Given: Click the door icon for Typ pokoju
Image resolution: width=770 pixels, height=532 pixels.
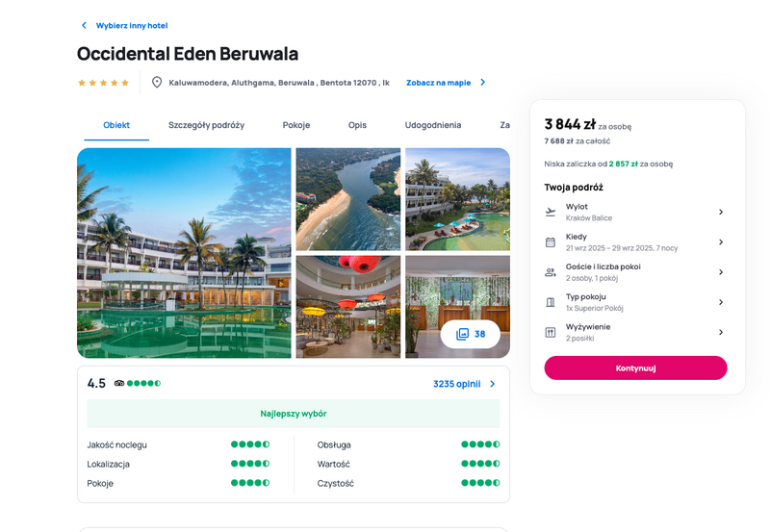Looking at the screenshot, I should click(x=551, y=302).
